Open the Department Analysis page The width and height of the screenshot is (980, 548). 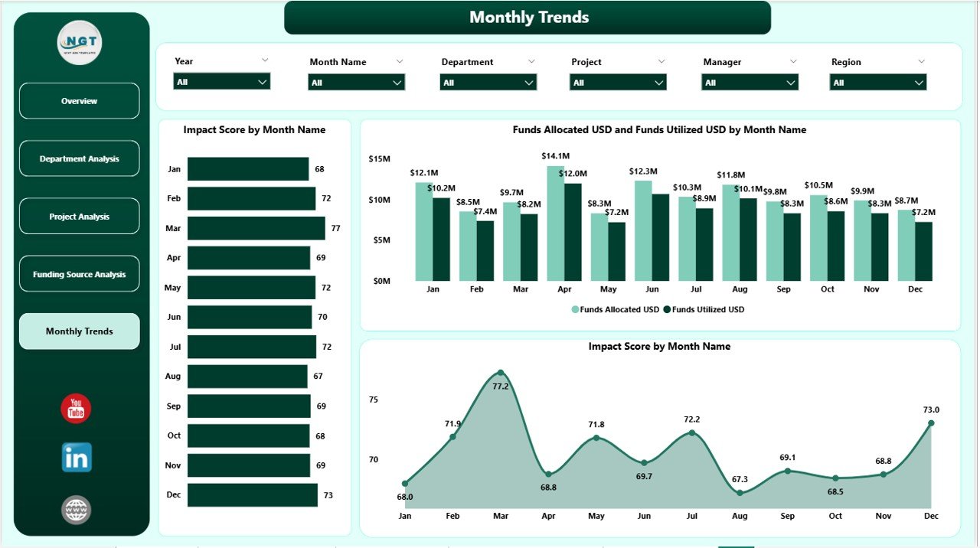click(79, 158)
